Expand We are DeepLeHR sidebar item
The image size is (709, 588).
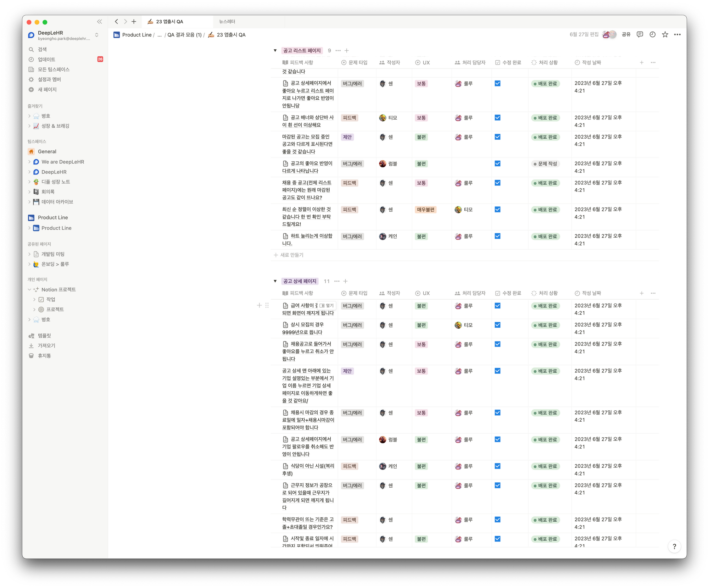(29, 162)
